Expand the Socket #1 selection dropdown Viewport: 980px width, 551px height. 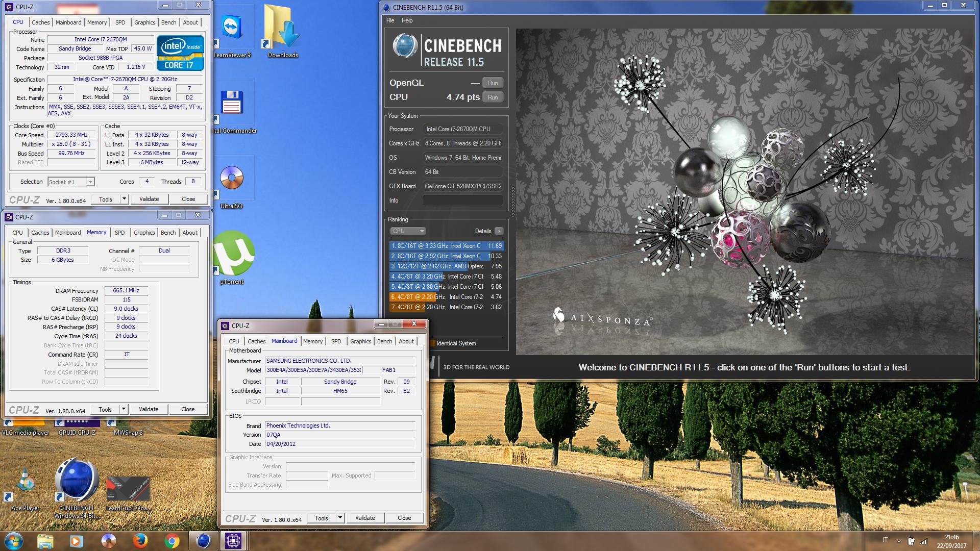tap(90, 182)
